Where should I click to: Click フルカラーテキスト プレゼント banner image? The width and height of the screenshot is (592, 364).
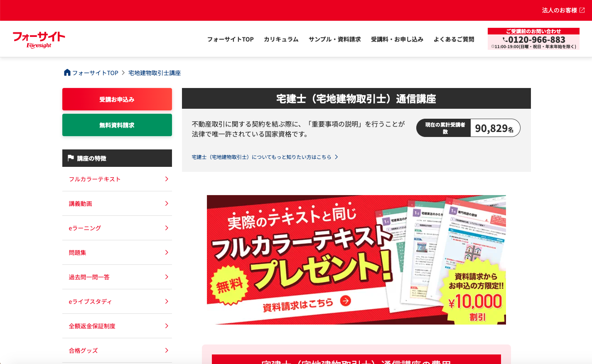tap(356, 260)
